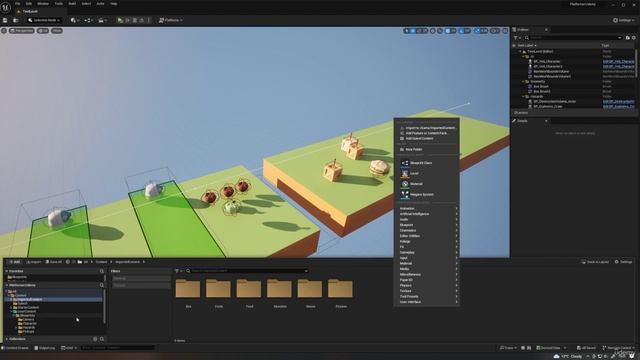The height and width of the screenshot is (360, 640).
Task: Expand the User Interface submenu
Action: click(x=427, y=302)
